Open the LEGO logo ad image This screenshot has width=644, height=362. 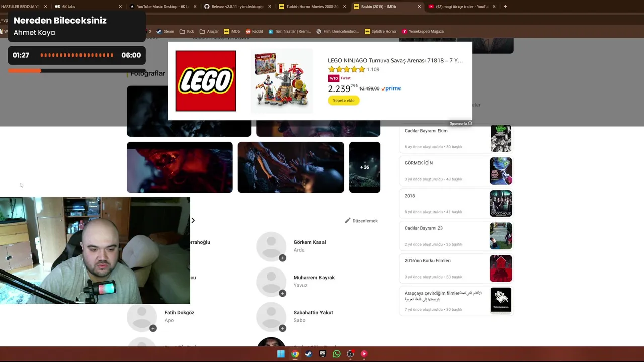click(x=206, y=81)
